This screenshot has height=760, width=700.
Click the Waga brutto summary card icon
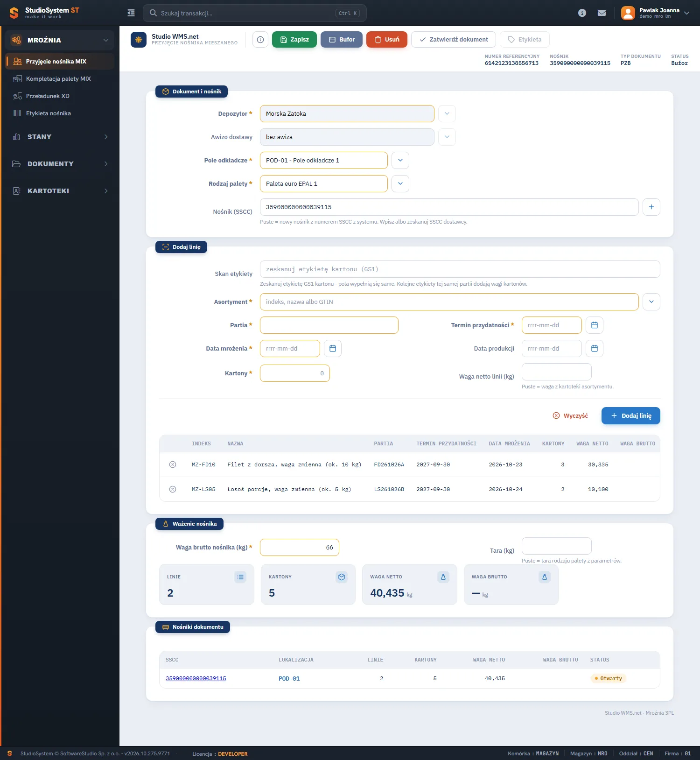click(545, 577)
